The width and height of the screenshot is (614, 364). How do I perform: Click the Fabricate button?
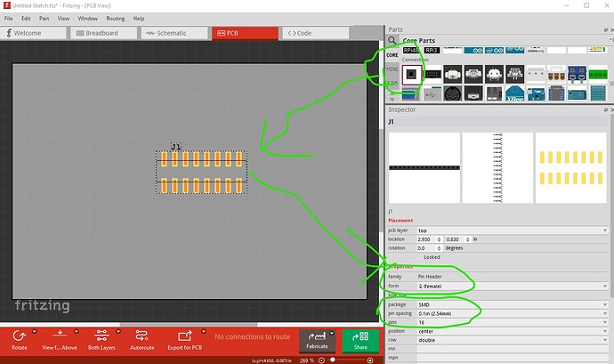click(317, 340)
